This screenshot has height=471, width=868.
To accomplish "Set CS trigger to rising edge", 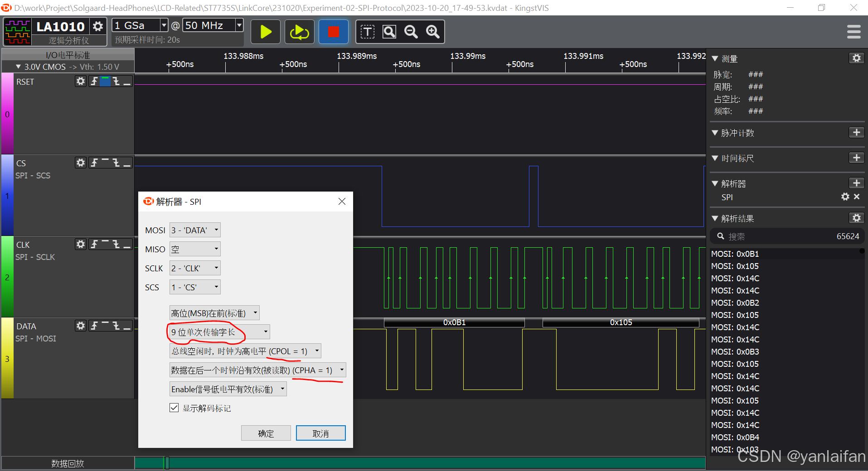I will point(94,163).
